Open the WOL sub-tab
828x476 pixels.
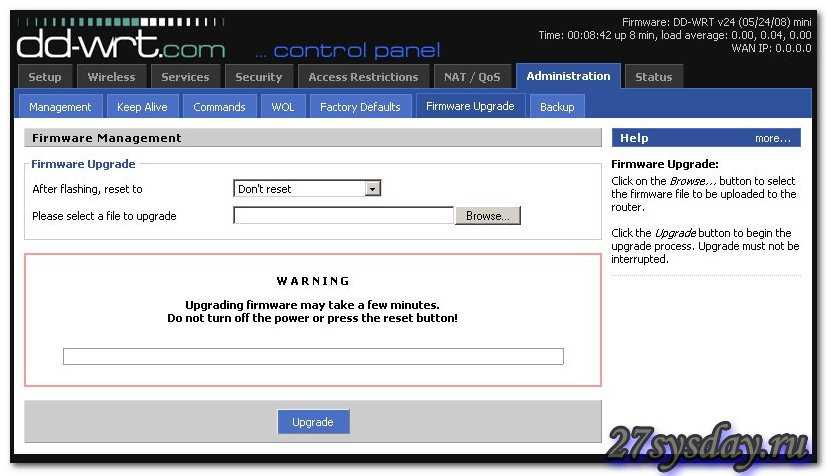click(283, 107)
